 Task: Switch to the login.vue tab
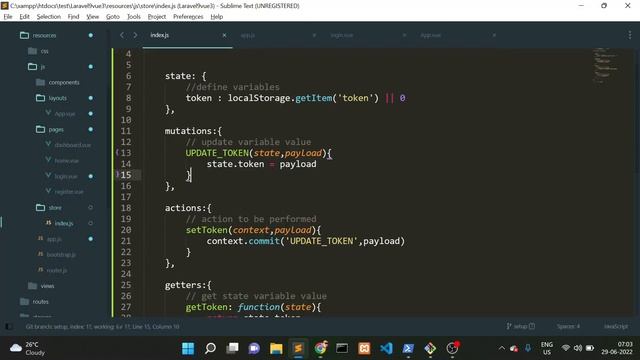point(342,35)
